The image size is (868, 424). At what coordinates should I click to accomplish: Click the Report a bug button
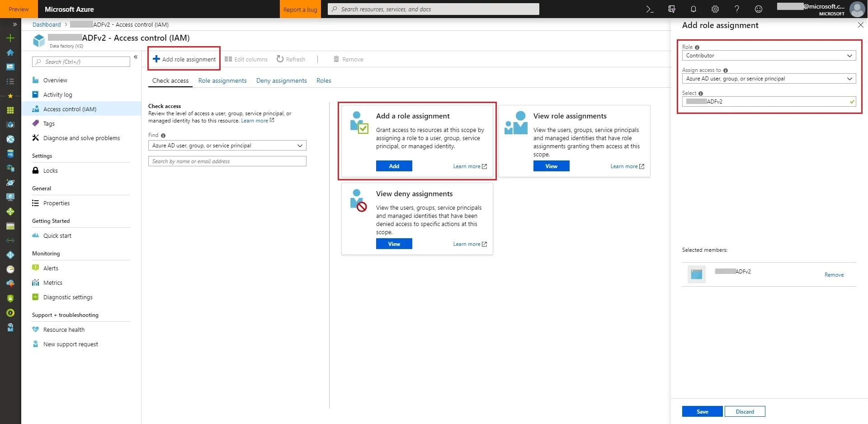point(300,9)
